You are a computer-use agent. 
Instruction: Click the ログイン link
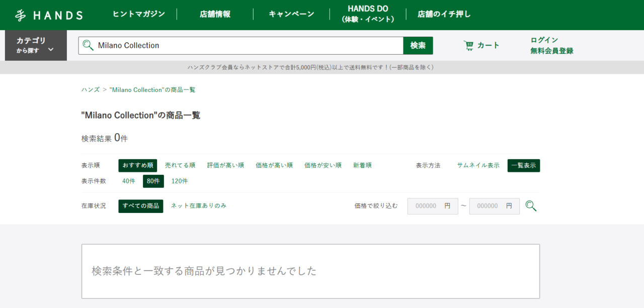544,40
